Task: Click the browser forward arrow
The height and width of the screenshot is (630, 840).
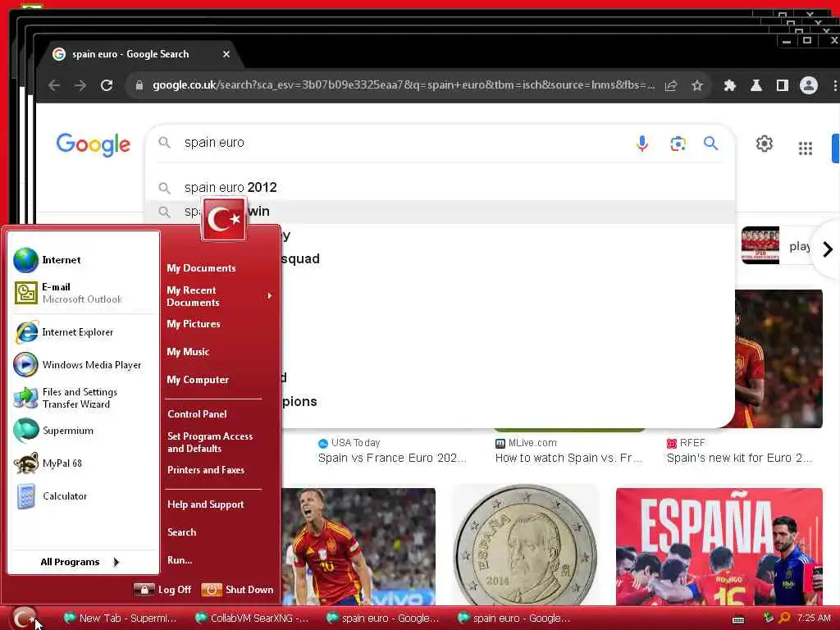Action: pyautogui.click(x=80, y=85)
